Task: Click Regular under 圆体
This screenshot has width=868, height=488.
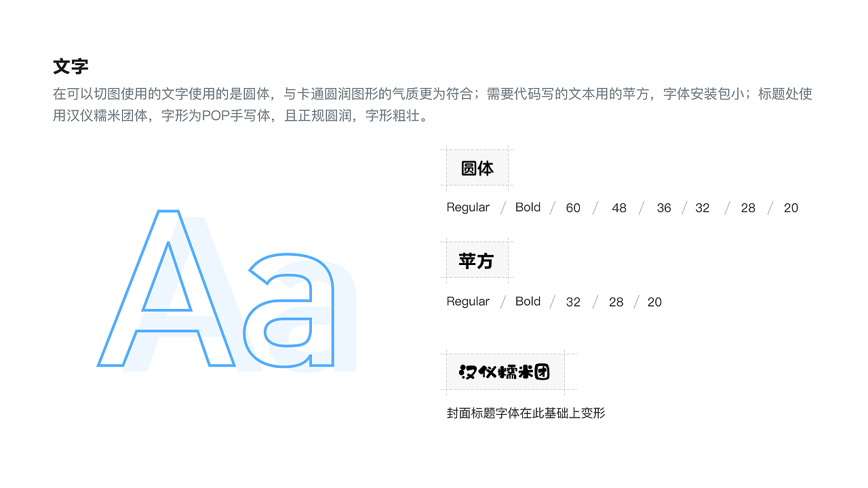Action: (468, 207)
